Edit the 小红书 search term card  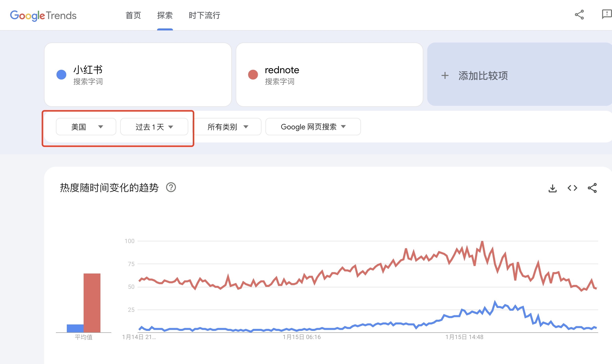tap(138, 75)
